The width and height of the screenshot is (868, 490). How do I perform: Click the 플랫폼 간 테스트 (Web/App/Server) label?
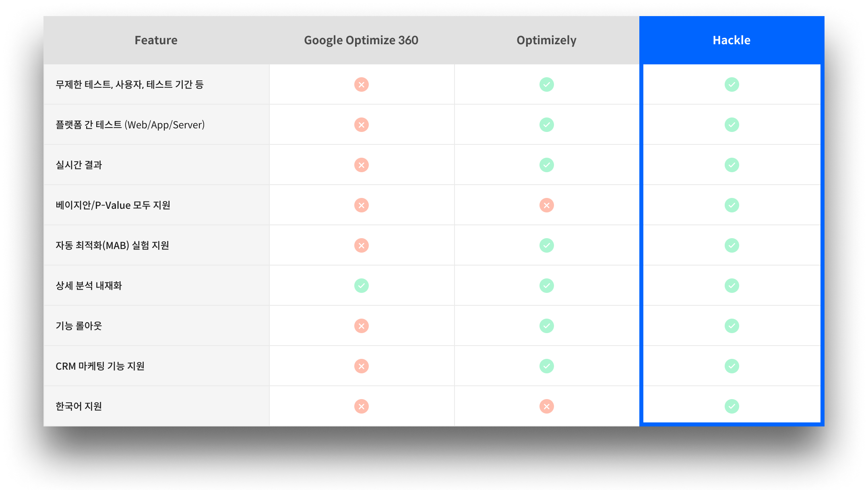(130, 125)
